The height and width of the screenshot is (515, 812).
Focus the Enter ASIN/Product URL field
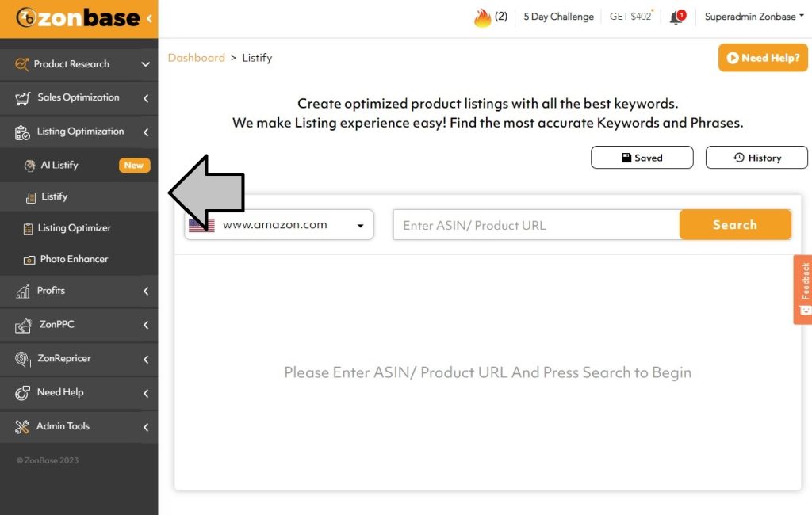(536, 225)
